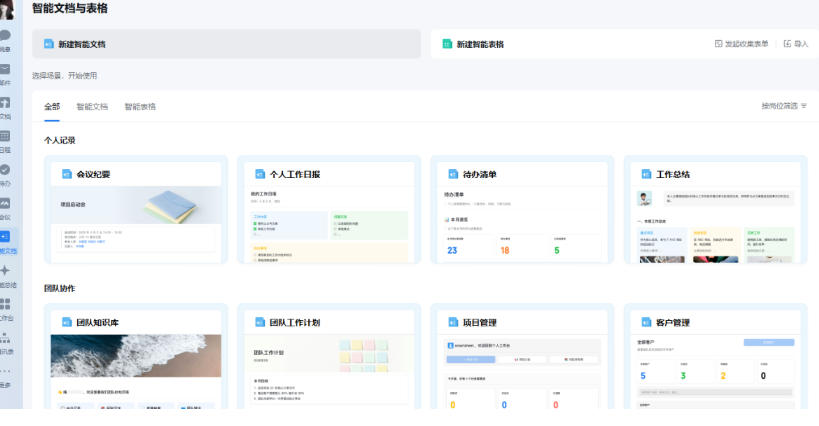Screen dimensions: 819x426
Task: Click the 智能文档与表格 page title
Action: pos(70,8)
